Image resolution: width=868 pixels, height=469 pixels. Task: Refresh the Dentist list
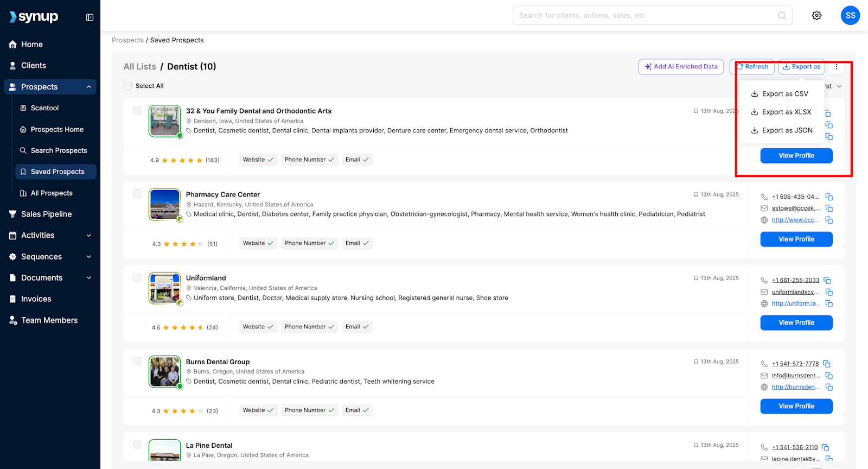[752, 67]
